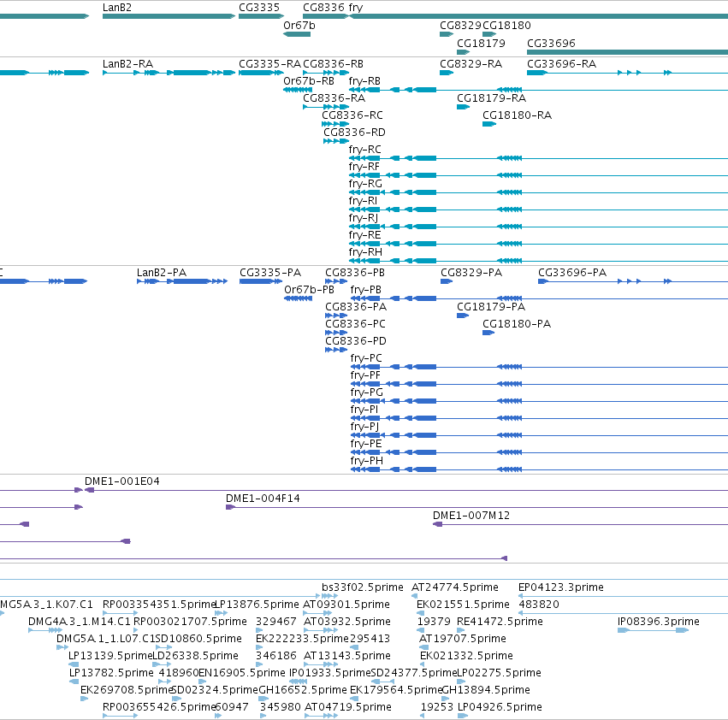728x720 pixels.
Task: Open the IP08396.3prime EST label
Action: (659, 622)
